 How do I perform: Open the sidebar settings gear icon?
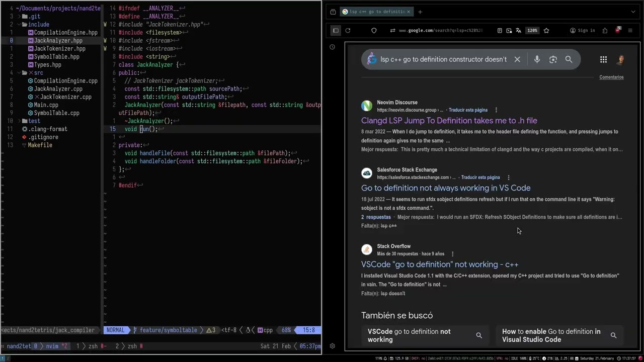pyautogui.click(x=332, y=346)
